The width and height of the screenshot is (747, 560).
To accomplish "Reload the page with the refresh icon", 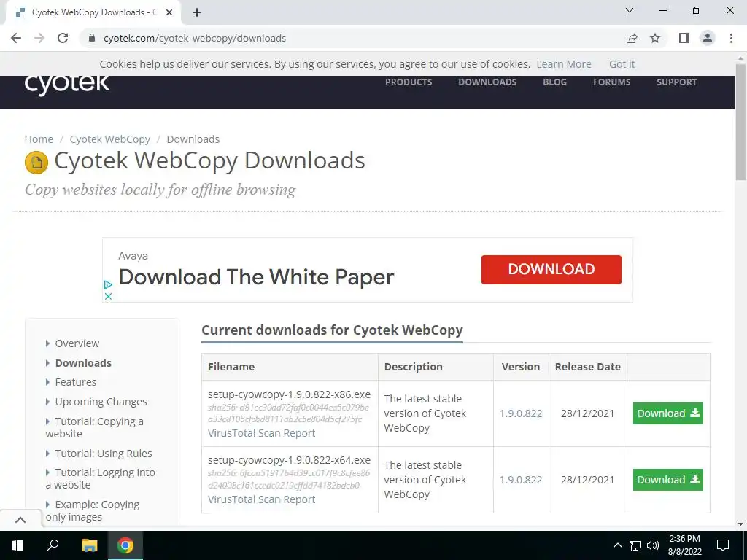I will [x=63, y=38].
